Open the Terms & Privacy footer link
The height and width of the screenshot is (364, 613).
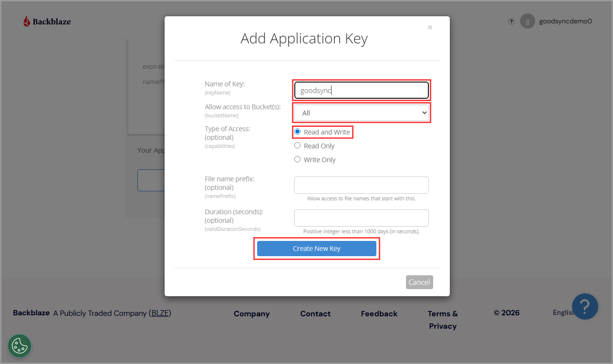click(x=443, y=320)
